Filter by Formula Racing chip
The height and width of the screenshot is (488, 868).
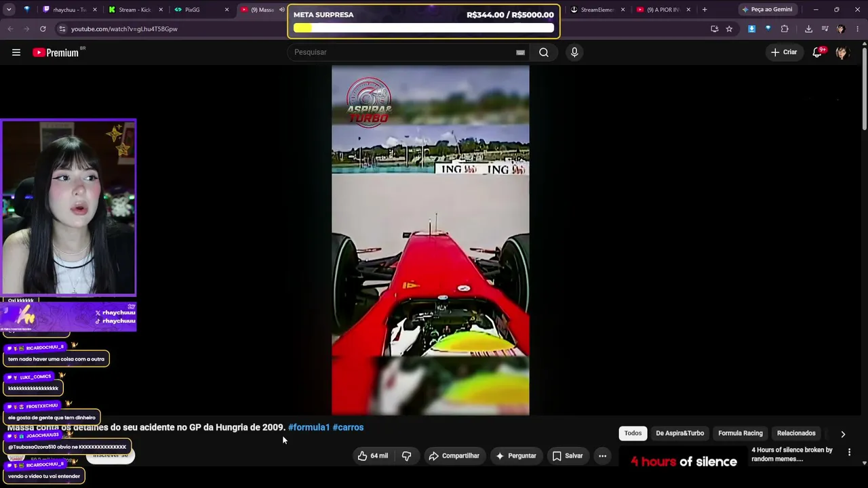(741, 434)
